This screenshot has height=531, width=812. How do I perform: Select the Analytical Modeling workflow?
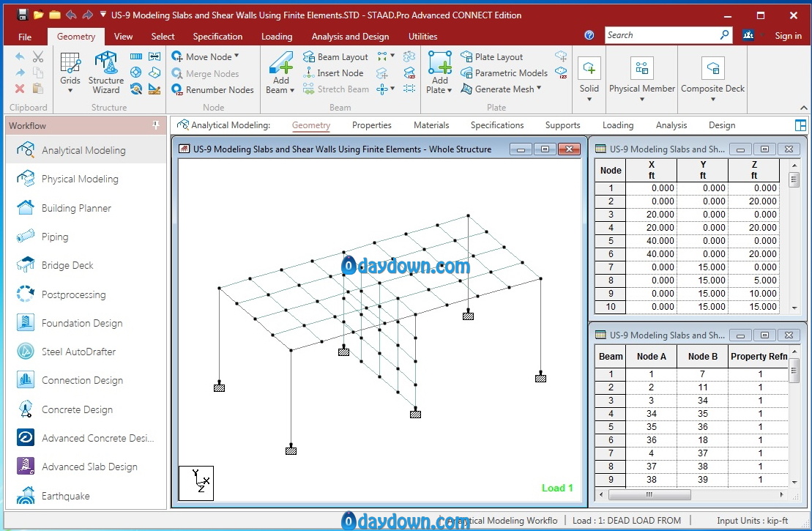(x=86, y=150)
